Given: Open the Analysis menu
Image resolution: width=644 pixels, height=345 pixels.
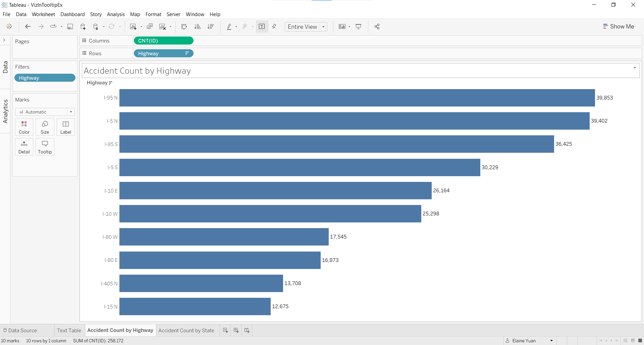Looking at the screenshot, I should pos(116,14).
